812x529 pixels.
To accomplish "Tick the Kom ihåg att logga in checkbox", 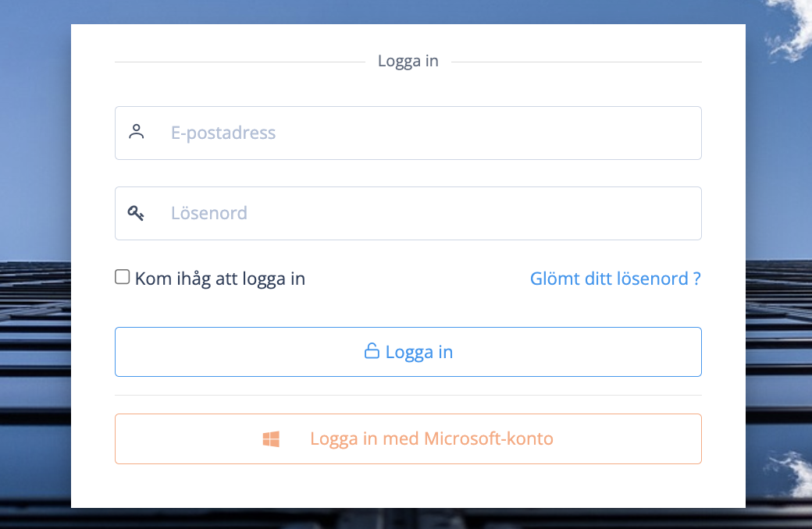I will (x=123, y=277).
